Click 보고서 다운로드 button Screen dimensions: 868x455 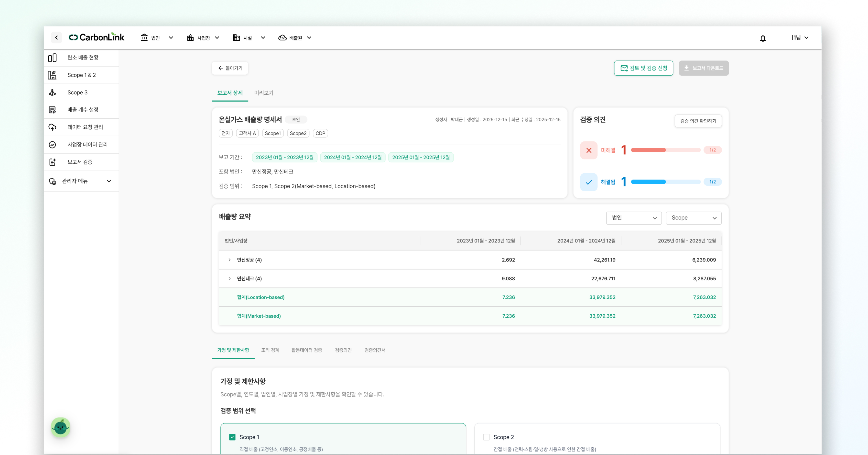704,68
